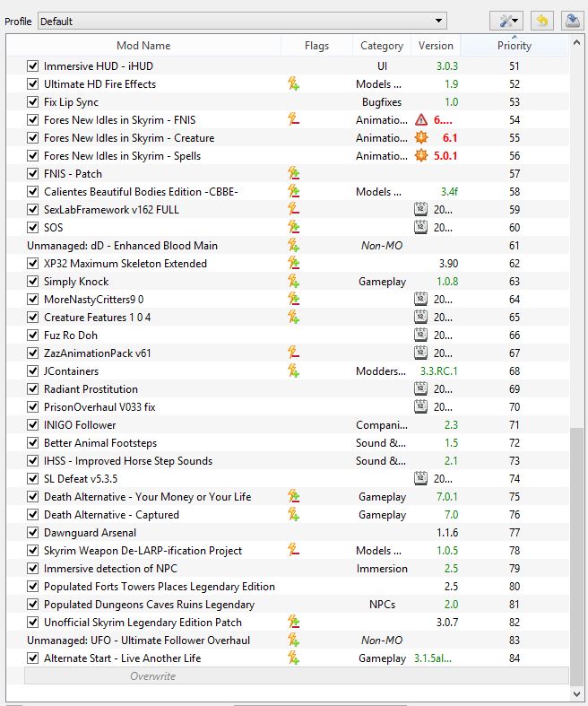Click the 3.3.RC.1 version of JContainers

438,371
